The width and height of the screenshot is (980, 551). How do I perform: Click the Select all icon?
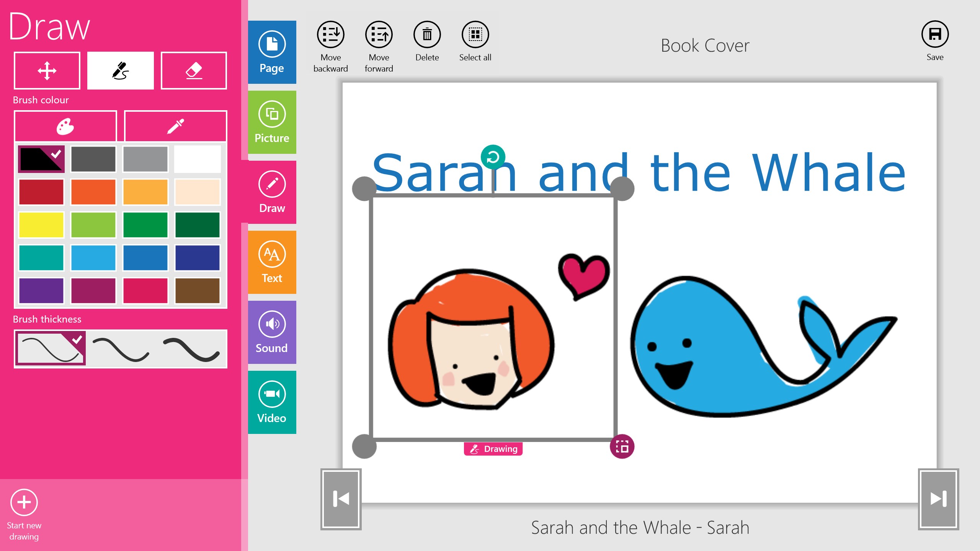pos(475,35)
